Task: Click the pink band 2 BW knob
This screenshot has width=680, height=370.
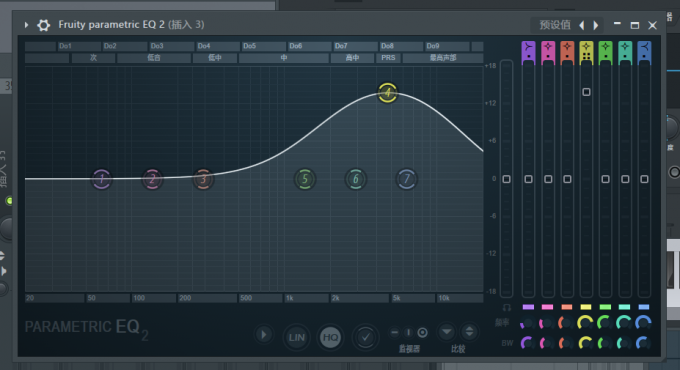Action: (546, 343)
